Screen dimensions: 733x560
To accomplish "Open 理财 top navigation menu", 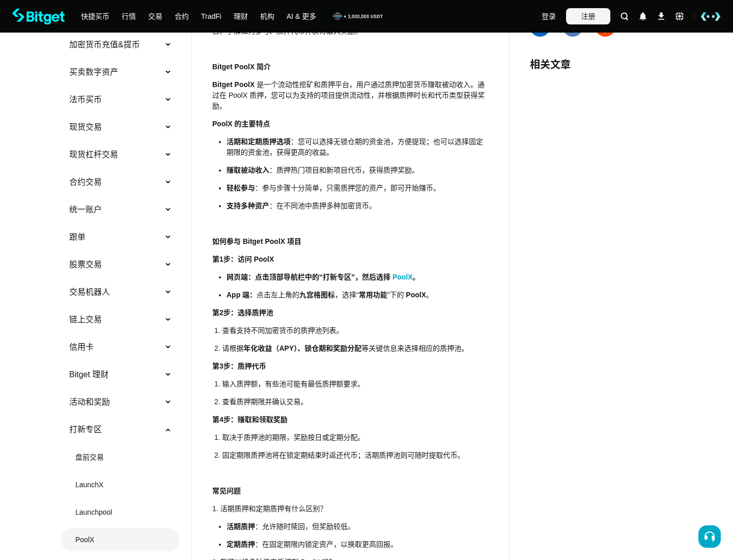I will [241, 16].
